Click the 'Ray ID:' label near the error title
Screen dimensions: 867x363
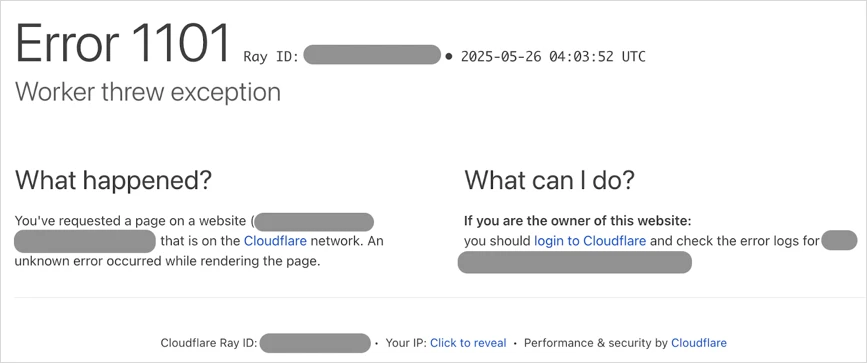[x=271, y=56]
